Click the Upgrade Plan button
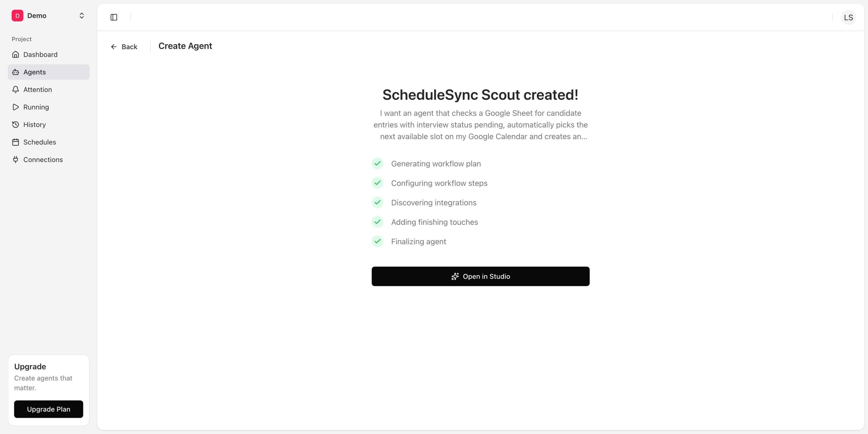The height and width of the screenshot is (434, 868). 48,409
